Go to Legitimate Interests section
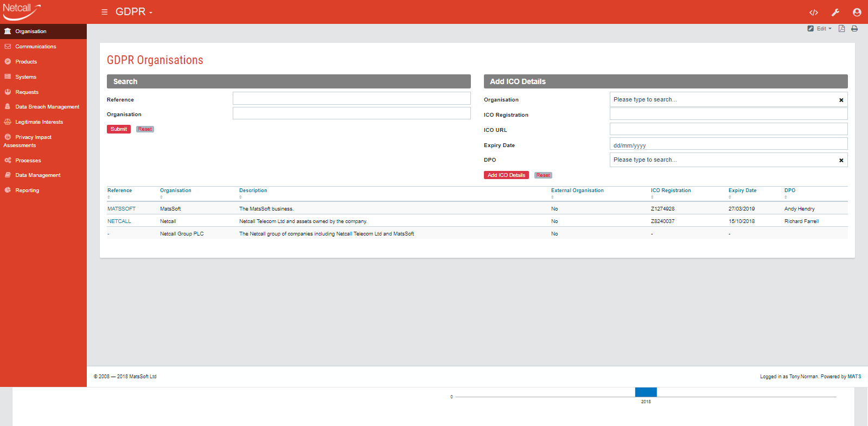 (x=39, y=122)
